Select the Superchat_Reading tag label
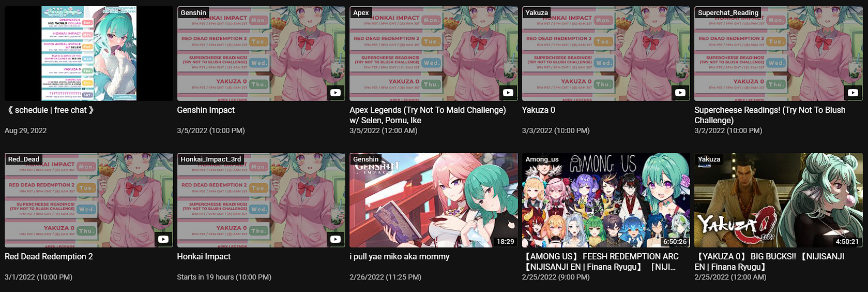Screen dimensions: 868x292 tap(728, 12)
